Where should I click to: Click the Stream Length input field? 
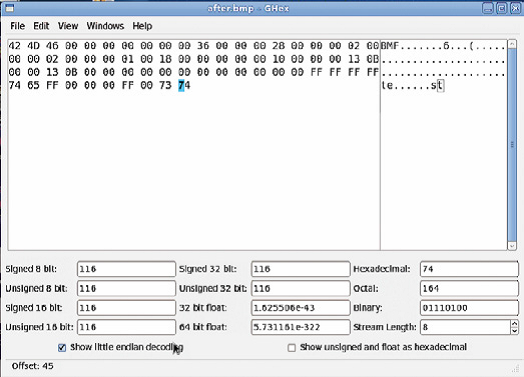[x=465, y=327]
